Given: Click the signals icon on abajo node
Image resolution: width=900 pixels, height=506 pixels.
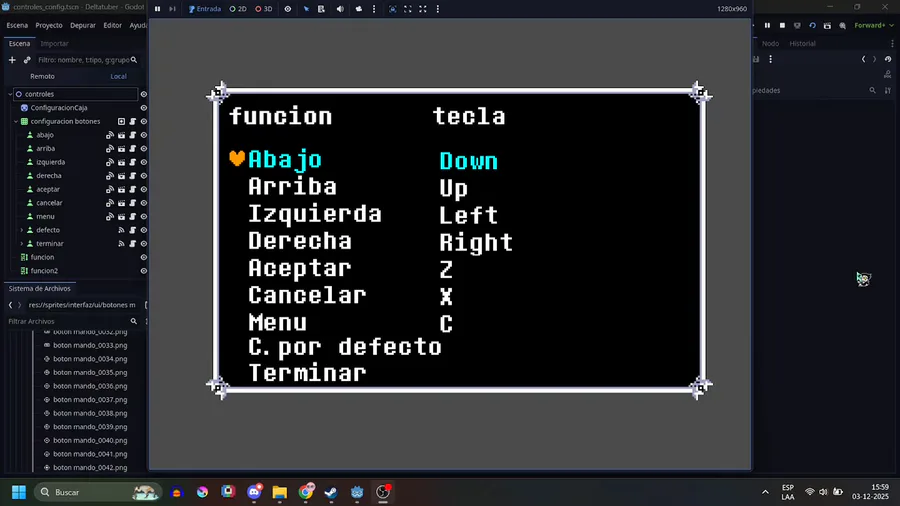Looking at the screenshot, I should pos(110,135).
